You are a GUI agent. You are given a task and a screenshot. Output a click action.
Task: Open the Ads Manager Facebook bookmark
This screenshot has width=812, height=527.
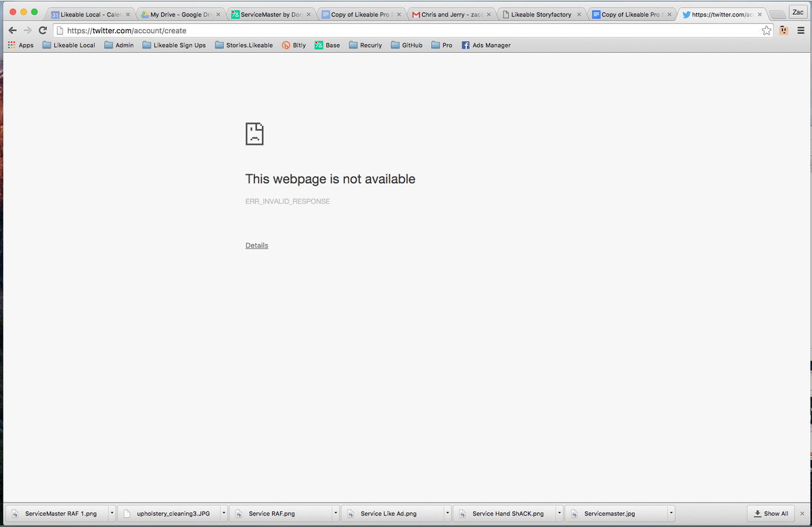486,45
